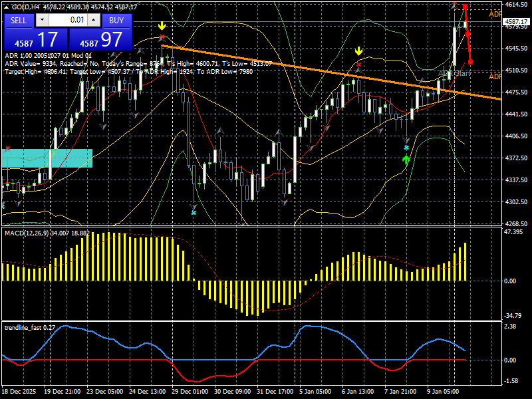Focus the 0.01 volume input field
Screen dimensions: 532x399
pyautogui.click(x=68, y=20)
